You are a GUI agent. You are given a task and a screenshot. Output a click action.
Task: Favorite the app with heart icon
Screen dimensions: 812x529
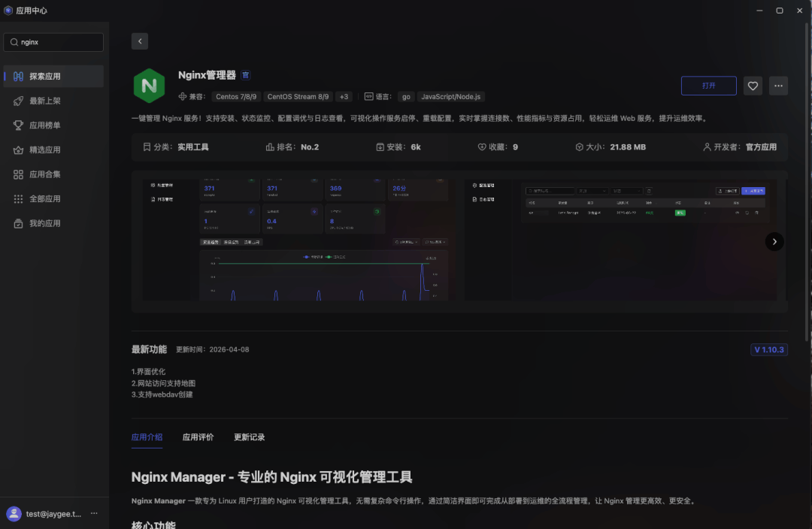click(x=753, y=86)
